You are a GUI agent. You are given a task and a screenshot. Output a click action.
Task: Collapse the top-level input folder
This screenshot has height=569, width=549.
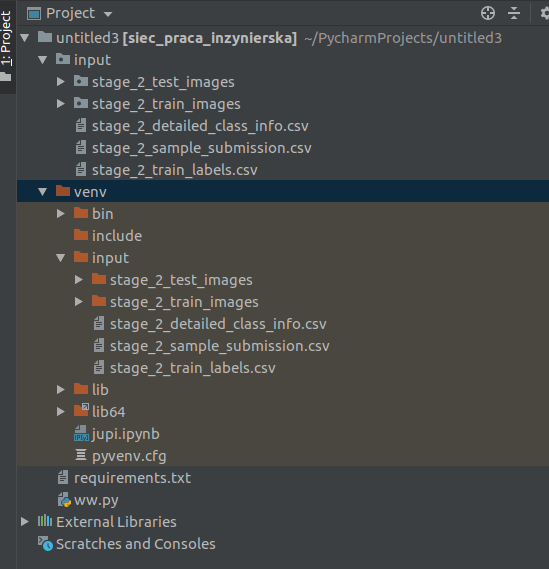click(x=42, y=60)
